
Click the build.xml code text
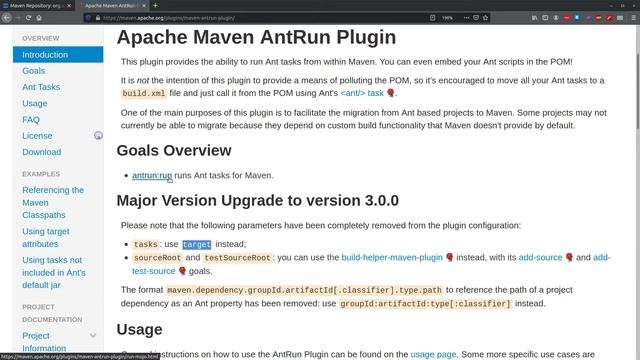click(x=144, y=93)
